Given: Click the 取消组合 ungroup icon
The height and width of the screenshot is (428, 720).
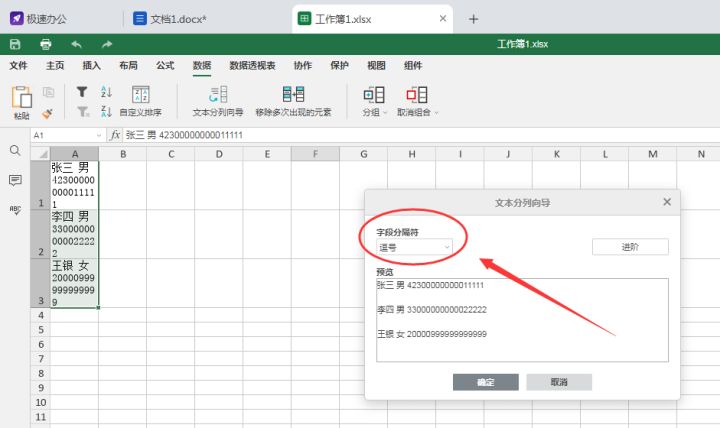Looking at the screenshot, I should [416, 95].
